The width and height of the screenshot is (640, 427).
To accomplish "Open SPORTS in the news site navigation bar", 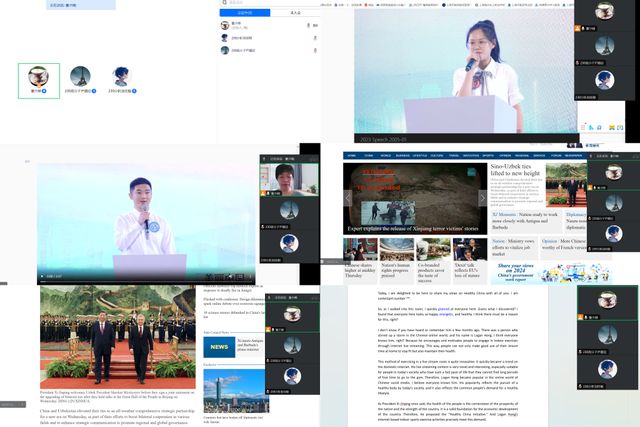I will click(x=488, y=156).
